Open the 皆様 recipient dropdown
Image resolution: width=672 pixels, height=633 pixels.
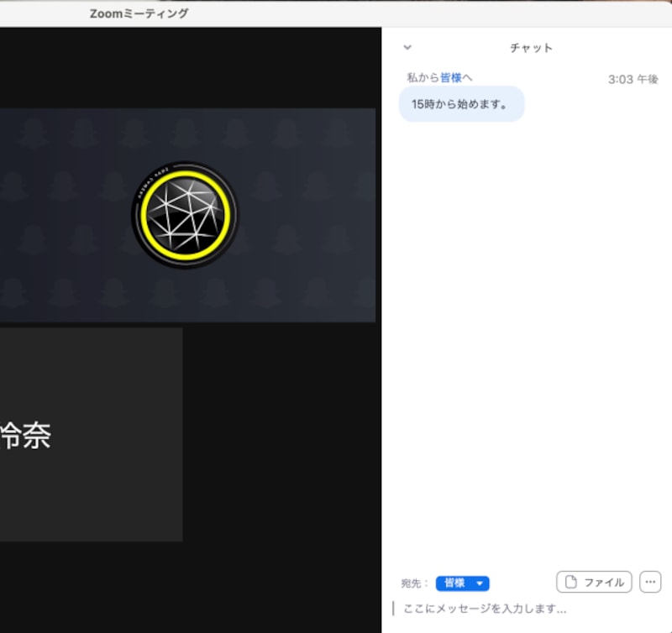[x=462, y=583]
